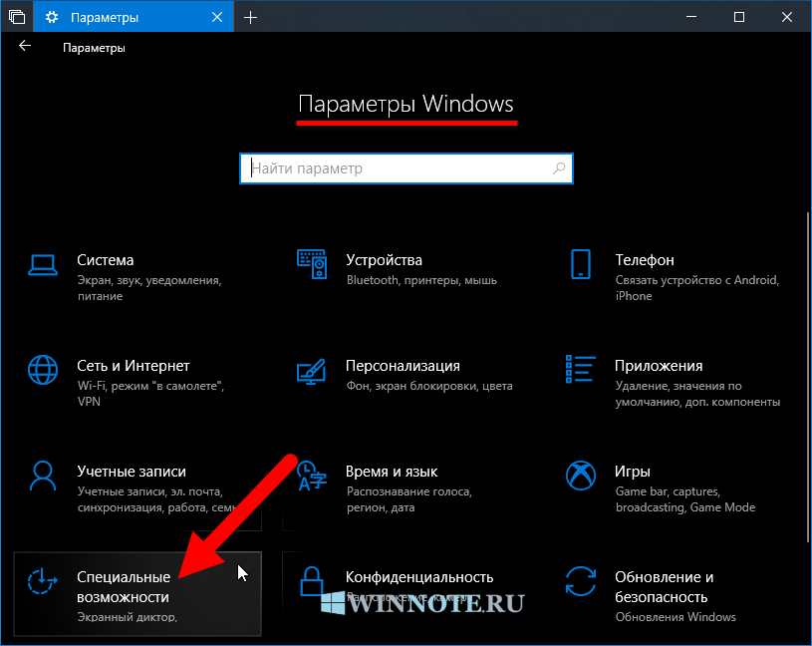Click the 'Удаление, значения по умолчанию' description
This screenshot has width=812, height=646.
[x=697, y=394]
